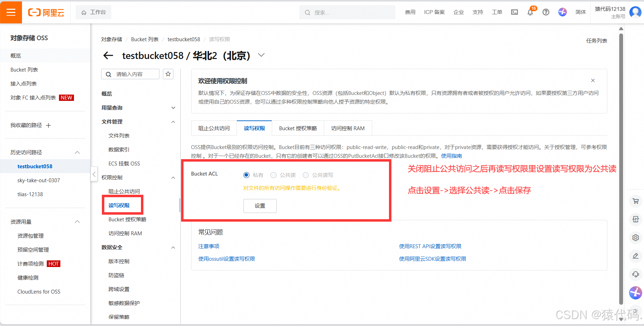The height and width of the screenshot is (326, 644).
Task: Open the floating AI assistant button
Action: 636,293
